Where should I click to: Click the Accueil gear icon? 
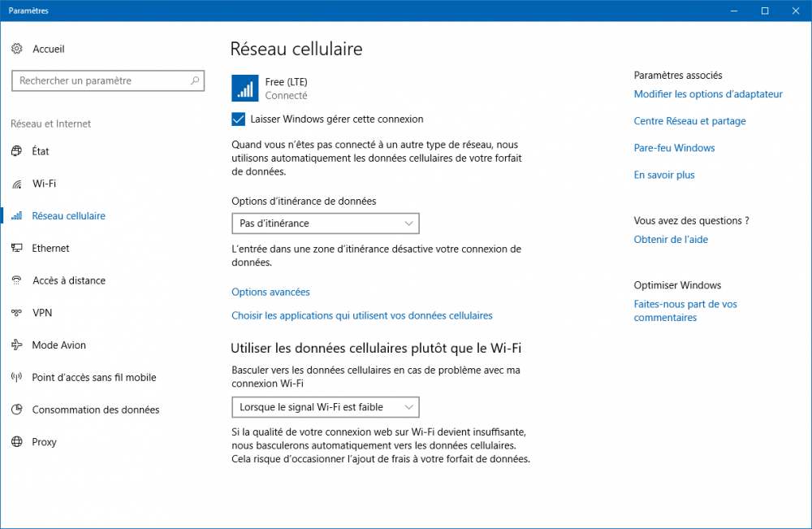[17, 49]
